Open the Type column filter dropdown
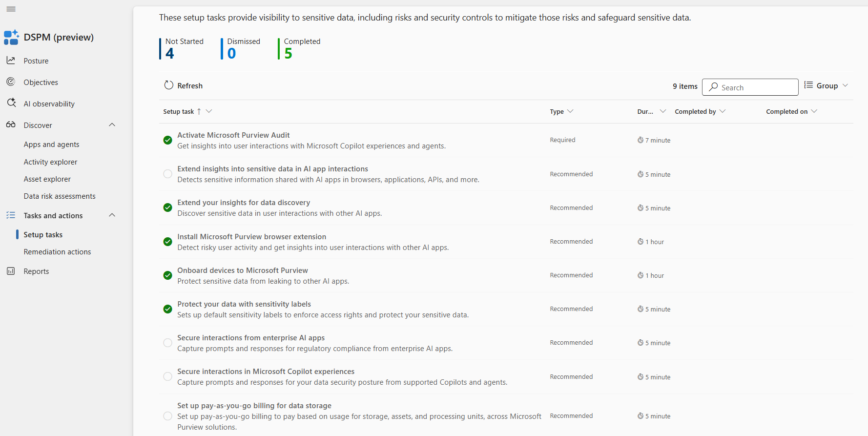The height and width of the screenshot is (436, 868). pos(570,111)
